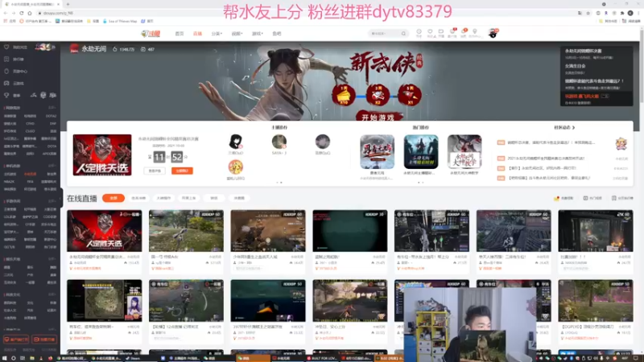Click 永劫无间劫爆杯决赛 in banner side list

[583, 51]
